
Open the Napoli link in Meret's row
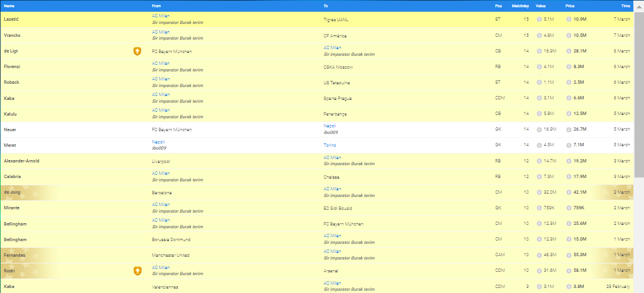[158, 142]
